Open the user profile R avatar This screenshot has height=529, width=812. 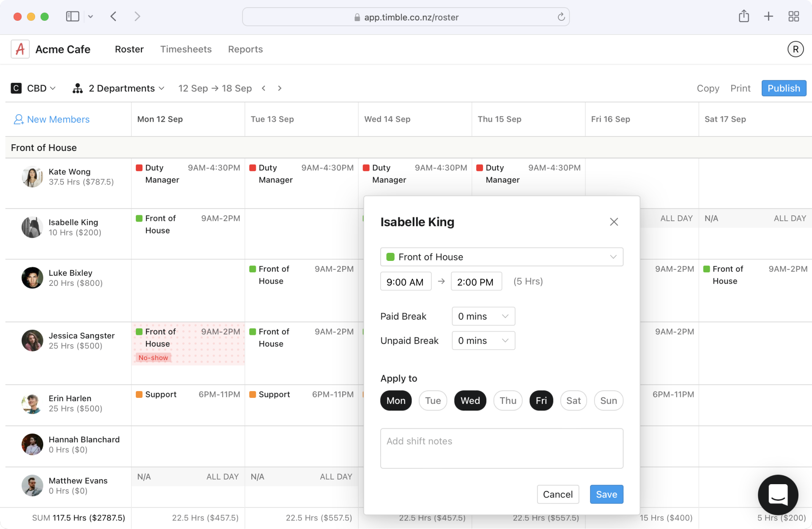coord(795,49)
